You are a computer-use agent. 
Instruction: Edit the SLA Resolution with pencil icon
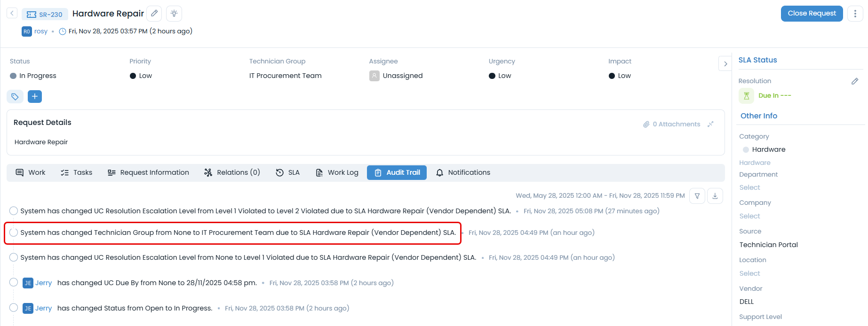click(x=855, y=81)
